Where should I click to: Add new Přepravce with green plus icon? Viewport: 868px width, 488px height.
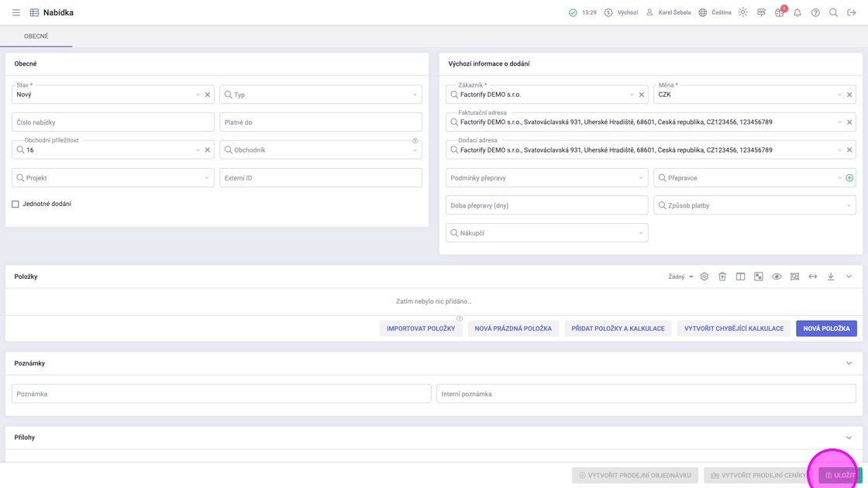click(x=849, y=178)
